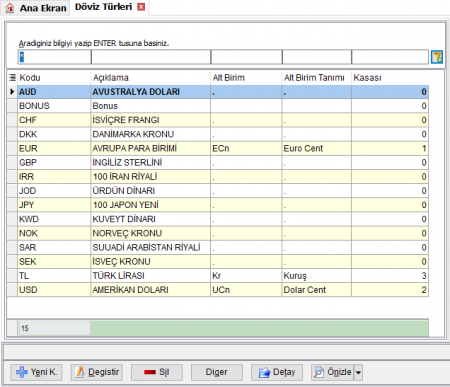Click the Degistir edit button
This screenshot has width=450, height=387.
97,372
